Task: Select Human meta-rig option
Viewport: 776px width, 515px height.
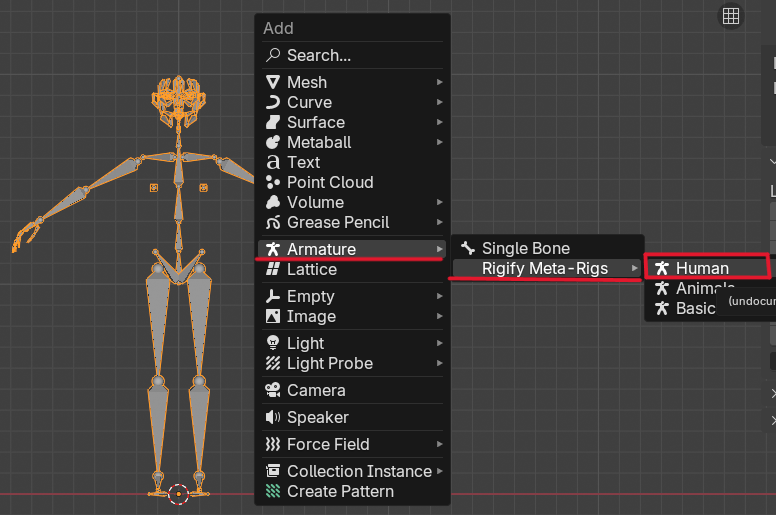Action: [702, 268]
